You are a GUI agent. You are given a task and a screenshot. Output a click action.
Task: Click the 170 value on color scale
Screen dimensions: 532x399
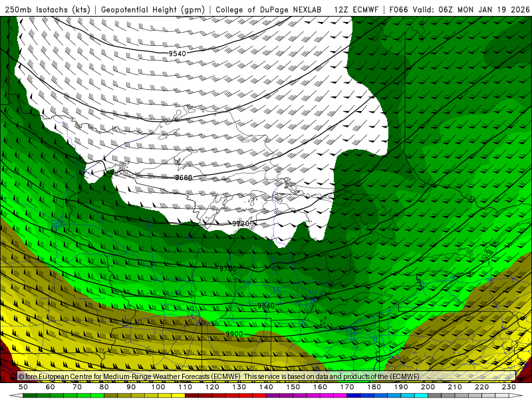(347, 387)
